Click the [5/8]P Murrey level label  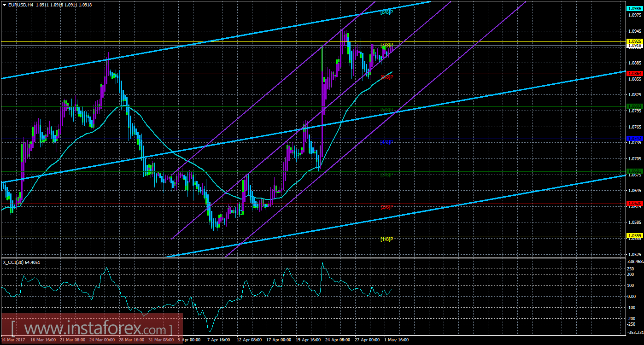coord(386,110)
